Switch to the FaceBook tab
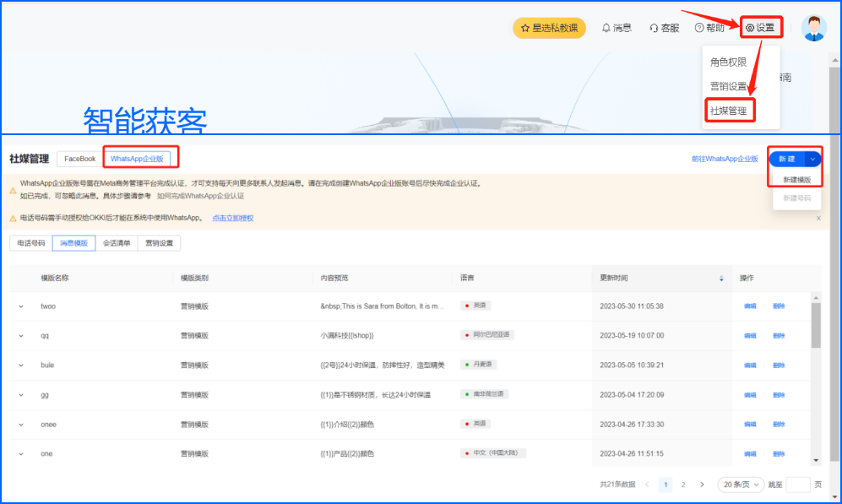Image resolution: width=842 pixels, height=504 pixels. pos(79,159)
